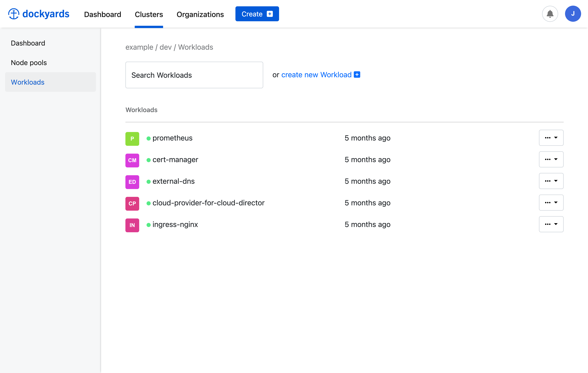Viewport: 588px width, 373px height.
Task: Click plus icon after create new Workload
Action: tap(357, 75)
